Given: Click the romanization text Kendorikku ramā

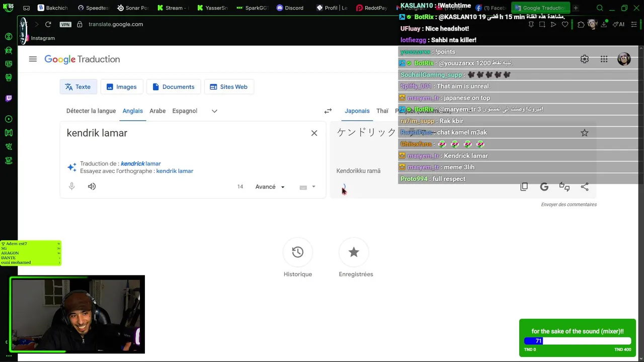Looking at the screenshot, I should tap(358, 171).
